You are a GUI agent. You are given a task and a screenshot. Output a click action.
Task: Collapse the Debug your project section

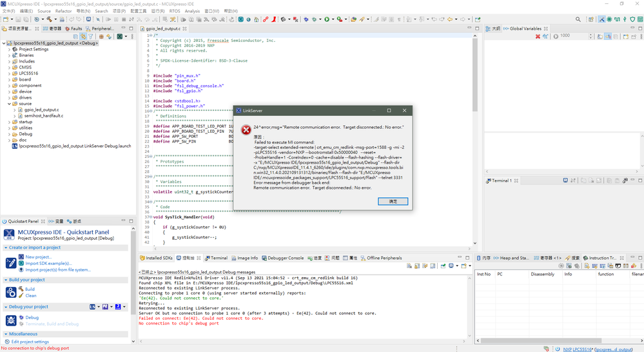click(6, 307)
